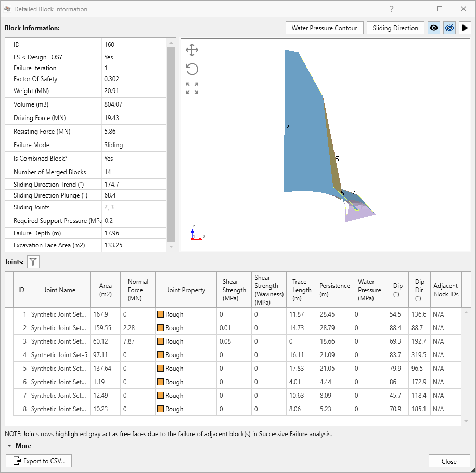This screenshot has height=473, width=476.
Task: Click the Rough orange swatch for joint 4
Action: (x=161, y=355)
